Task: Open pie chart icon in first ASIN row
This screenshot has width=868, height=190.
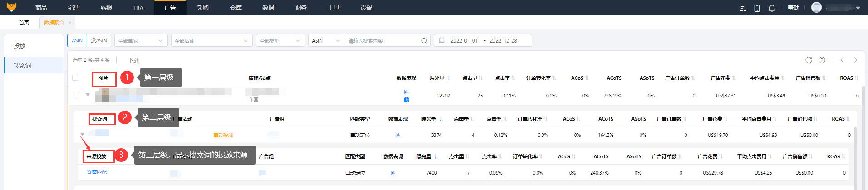Action: 406,100
